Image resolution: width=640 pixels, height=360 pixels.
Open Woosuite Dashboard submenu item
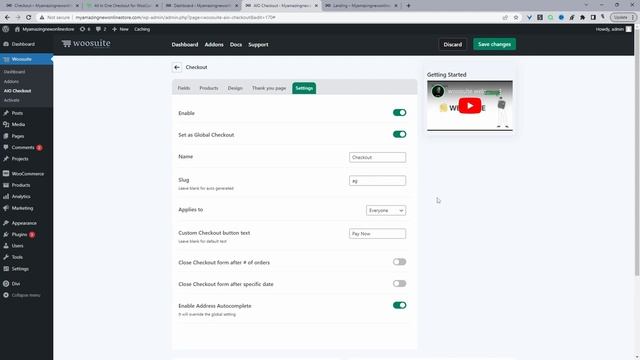click(14, 72)
